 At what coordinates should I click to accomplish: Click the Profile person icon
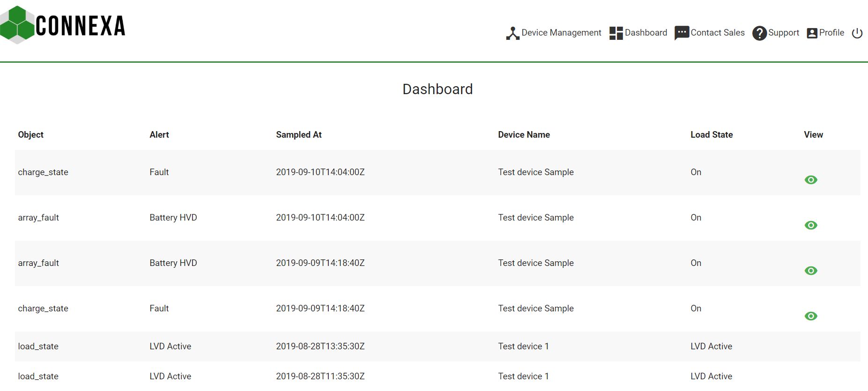coord(812,33)
